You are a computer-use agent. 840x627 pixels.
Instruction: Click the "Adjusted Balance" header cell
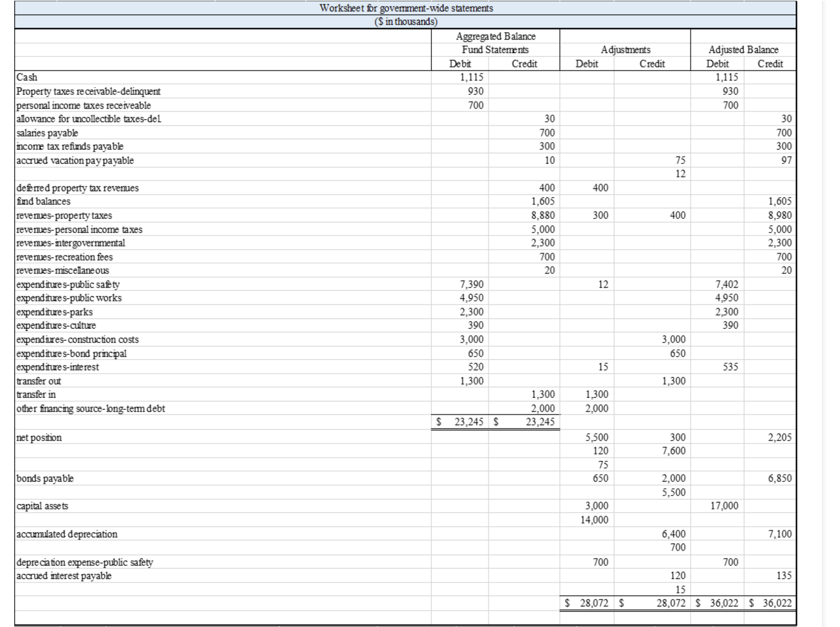tap(743, 49)
